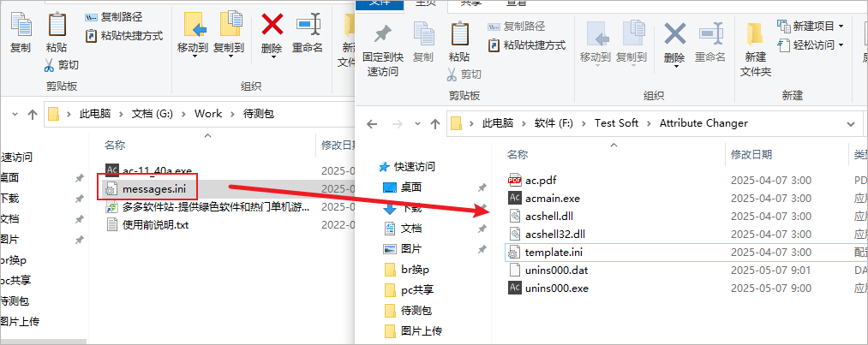Image resolution: width=868 pixels, height=345 pixels.
Task: Click the scissors Cut icon in left window
Action: click(49, 65)
